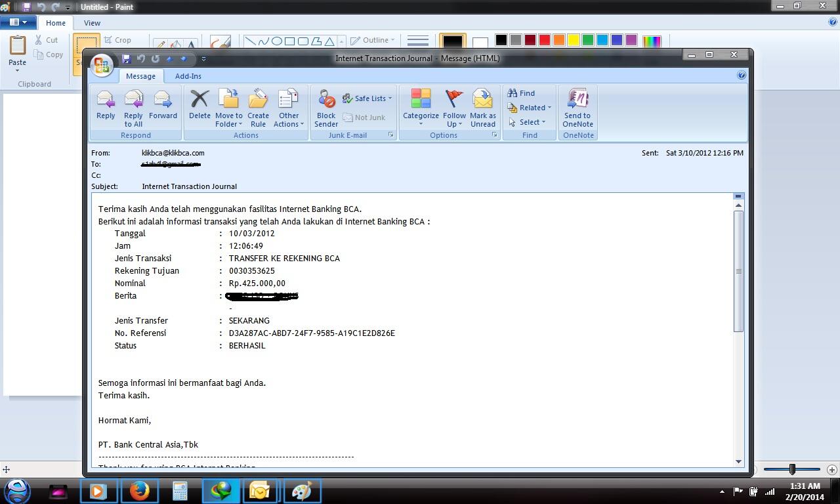Undo using the Outlook quick access toolbar
Viewport: 840px width, 504px height.
pos(140,58)
